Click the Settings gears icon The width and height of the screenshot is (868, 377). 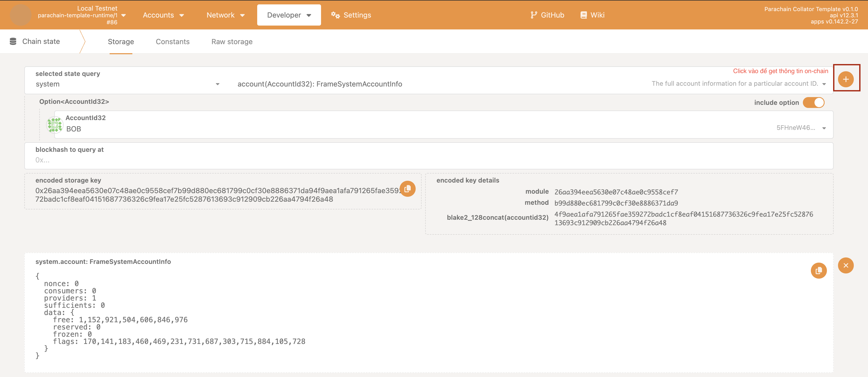point(335,15)
